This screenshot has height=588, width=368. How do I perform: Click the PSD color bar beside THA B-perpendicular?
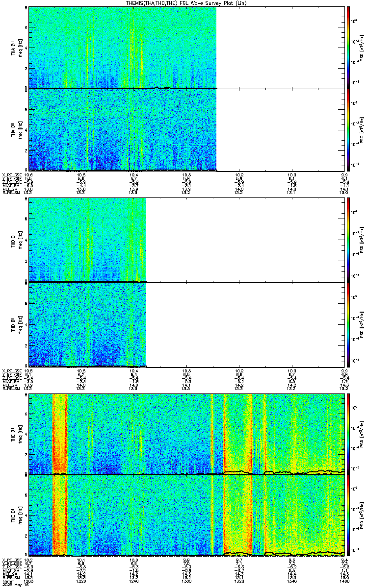(x=348, y=48)
